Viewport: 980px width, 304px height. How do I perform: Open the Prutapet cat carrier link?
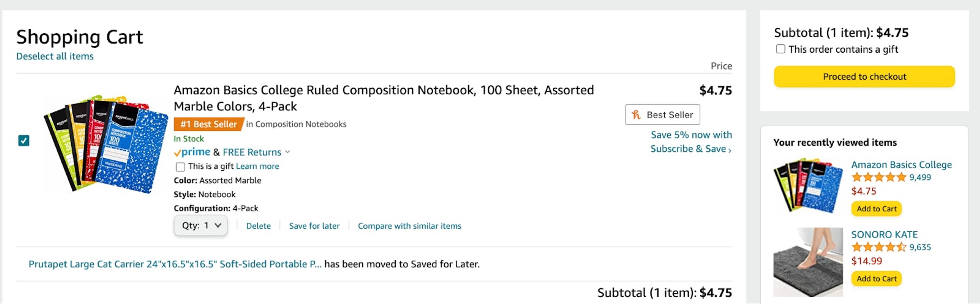point(175,263)
